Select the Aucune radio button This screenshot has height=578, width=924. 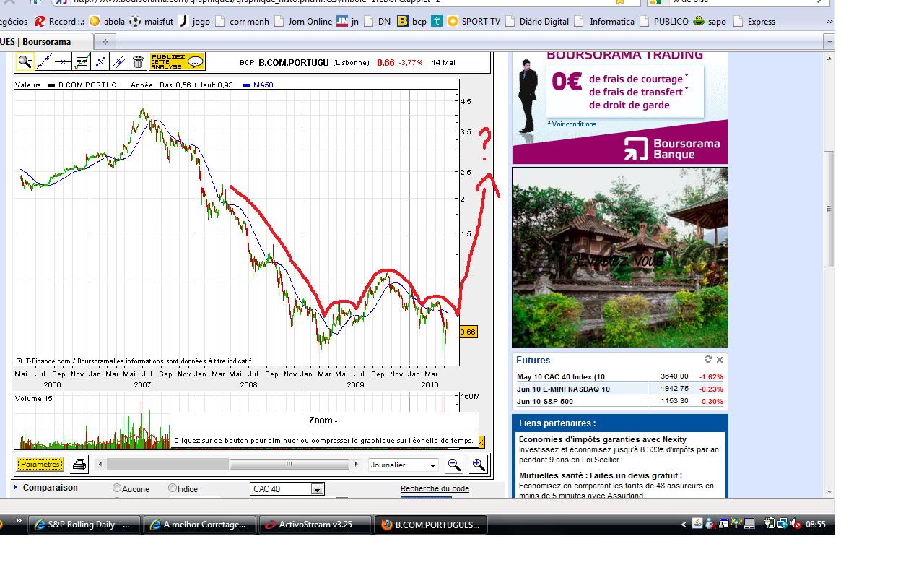pos(117,488)
